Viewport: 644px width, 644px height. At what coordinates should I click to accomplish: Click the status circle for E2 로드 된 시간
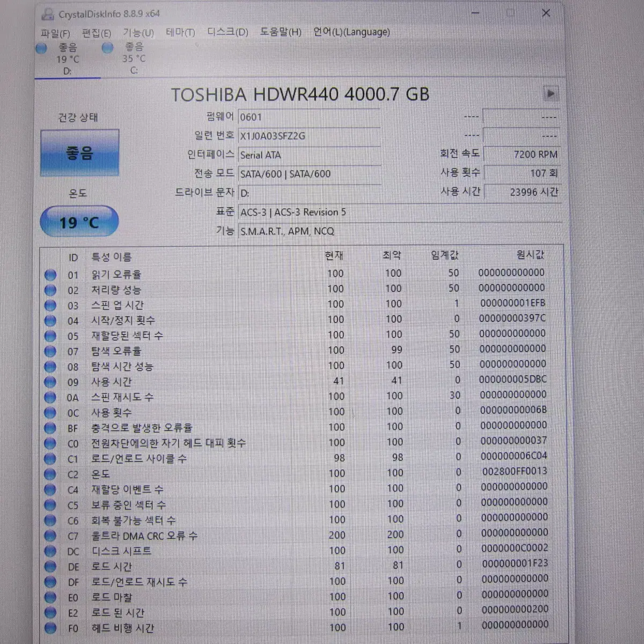coord(50,613)
